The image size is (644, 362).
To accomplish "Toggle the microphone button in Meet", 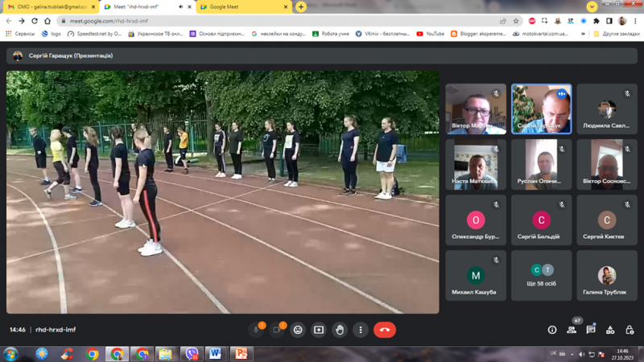I will [x=256, y=330].
